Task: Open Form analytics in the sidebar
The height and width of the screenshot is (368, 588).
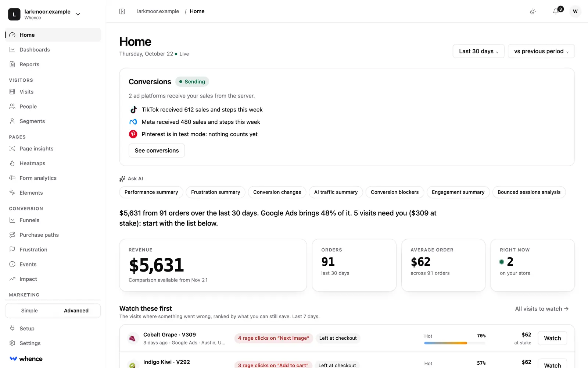Action: [53, 178]
